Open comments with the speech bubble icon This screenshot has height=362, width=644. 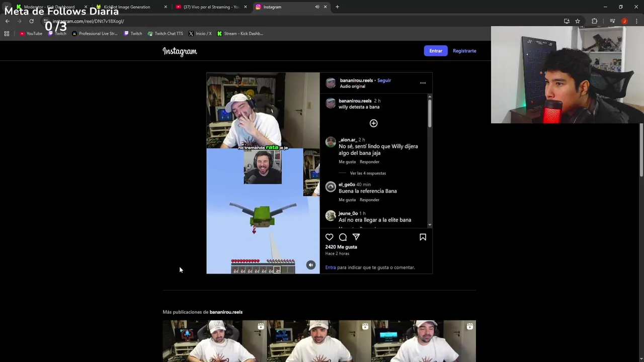(x=343, y=237)
